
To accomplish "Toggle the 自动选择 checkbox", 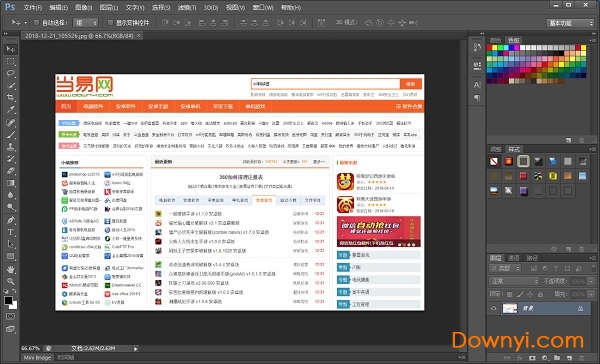I will (x=37, y=23).
